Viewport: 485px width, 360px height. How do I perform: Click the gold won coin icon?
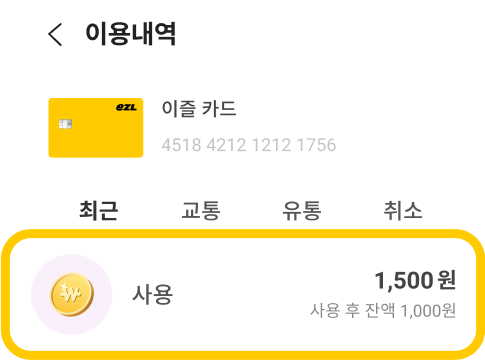pyautogui.click(x=72, y=294)
